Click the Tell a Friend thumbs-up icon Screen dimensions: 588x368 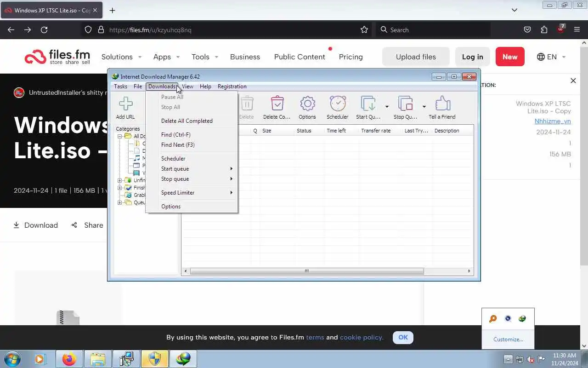(442, 107)
